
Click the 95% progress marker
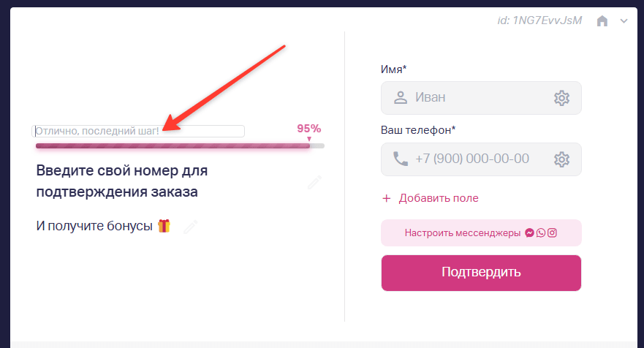tap(309, 129)
